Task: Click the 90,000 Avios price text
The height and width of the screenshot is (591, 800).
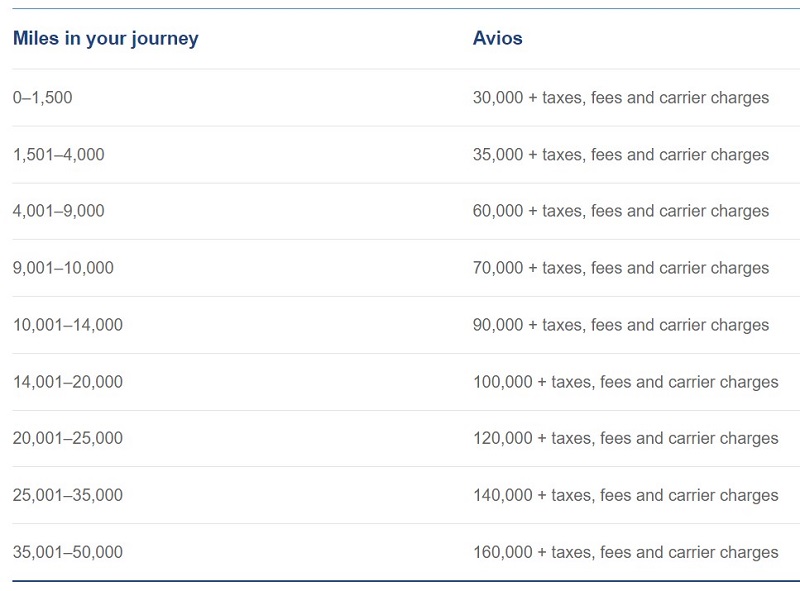Action: point(621,325)
